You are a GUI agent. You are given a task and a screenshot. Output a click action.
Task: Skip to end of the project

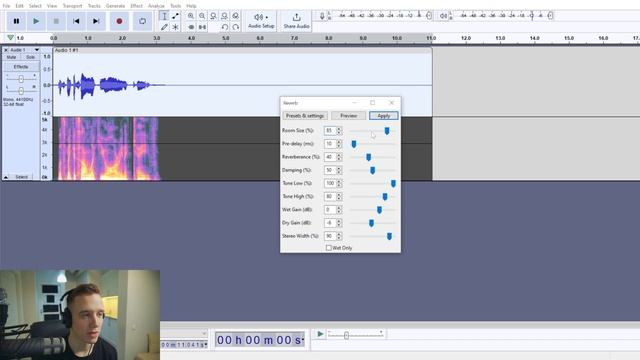click(96, 21)
